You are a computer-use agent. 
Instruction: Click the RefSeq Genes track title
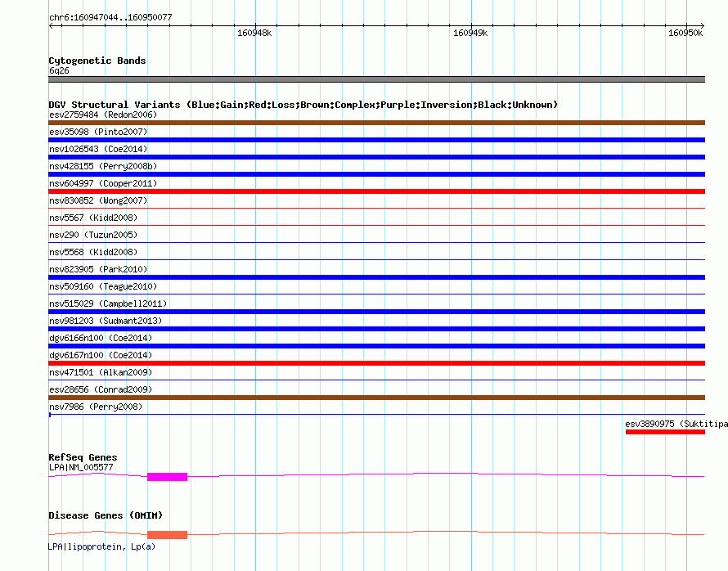click(83, 457)
